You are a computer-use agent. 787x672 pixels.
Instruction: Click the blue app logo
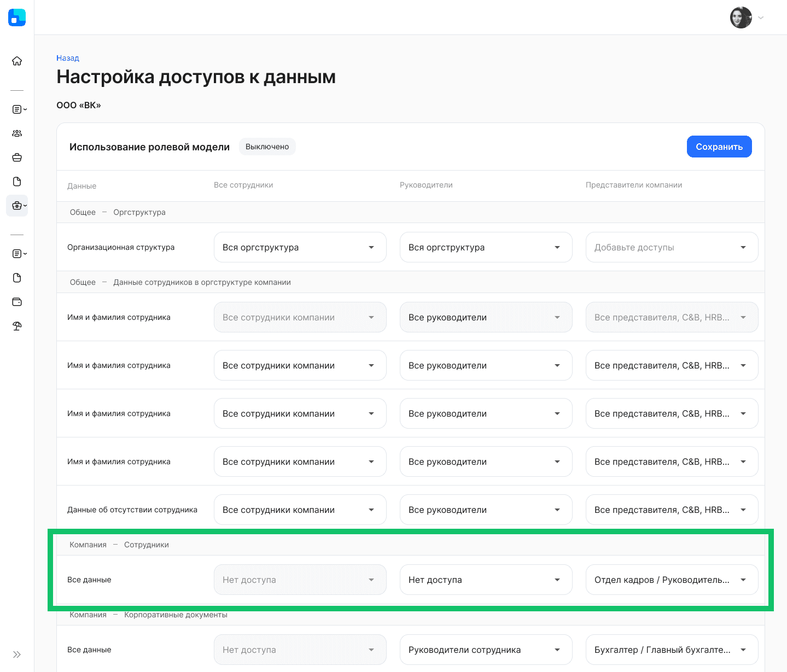pos(17,17)
